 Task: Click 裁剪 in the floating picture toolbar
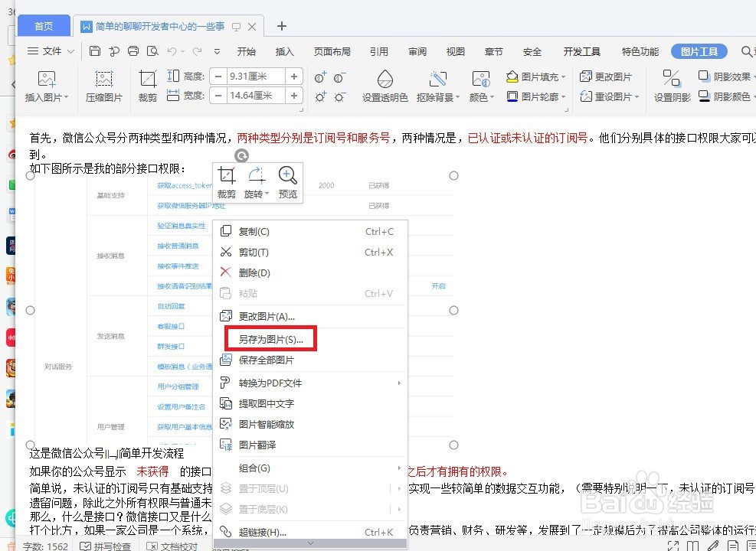[x=227, y=183]
